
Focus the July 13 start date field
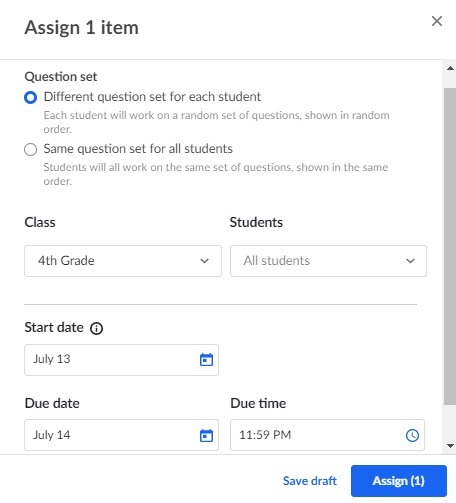point(121,360)
